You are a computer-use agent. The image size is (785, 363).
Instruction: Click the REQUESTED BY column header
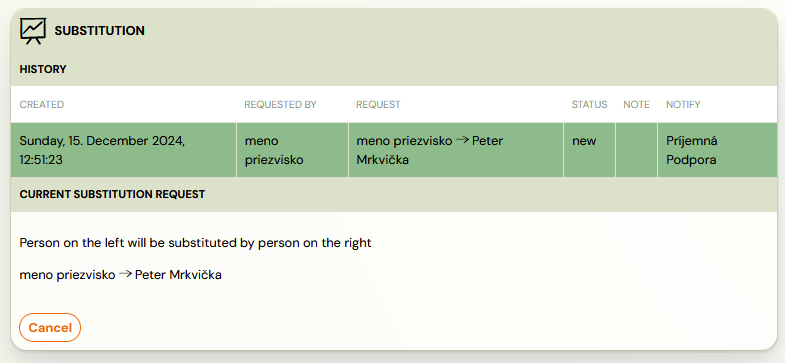tap(280, 105)
